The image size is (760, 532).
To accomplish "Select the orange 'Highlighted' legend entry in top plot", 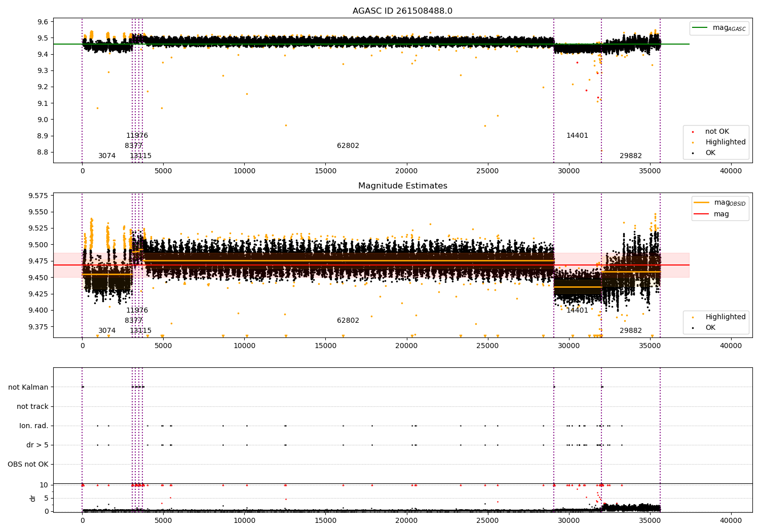I will [x=726, y=142].
